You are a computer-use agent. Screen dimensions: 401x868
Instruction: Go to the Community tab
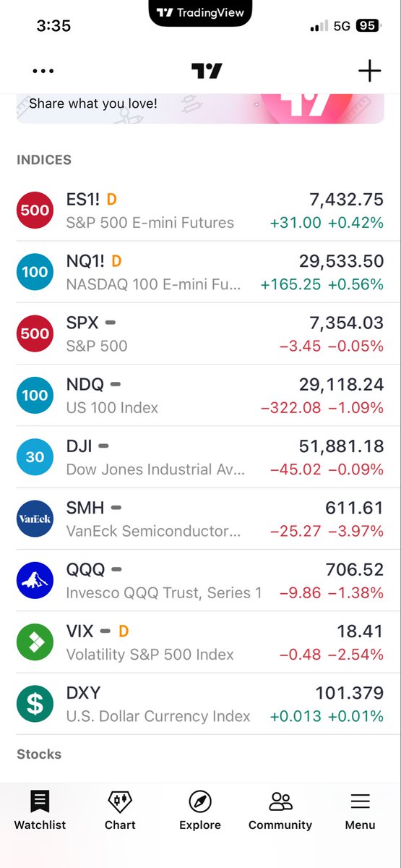[280, 810]
